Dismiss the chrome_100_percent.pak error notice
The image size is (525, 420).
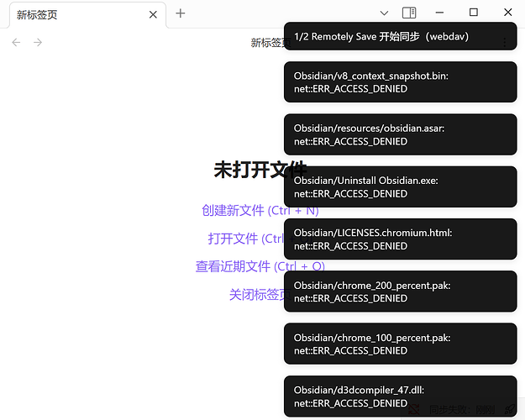coord(401,344)
